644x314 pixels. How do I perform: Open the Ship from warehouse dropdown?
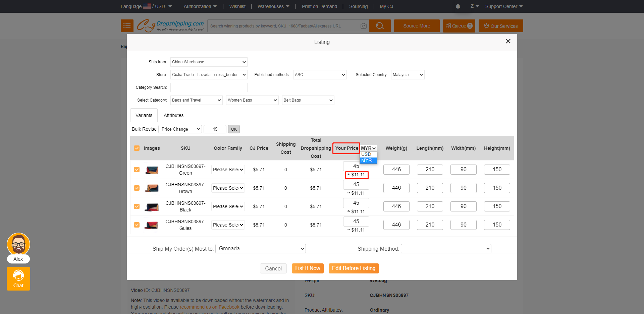pos(209,62)
